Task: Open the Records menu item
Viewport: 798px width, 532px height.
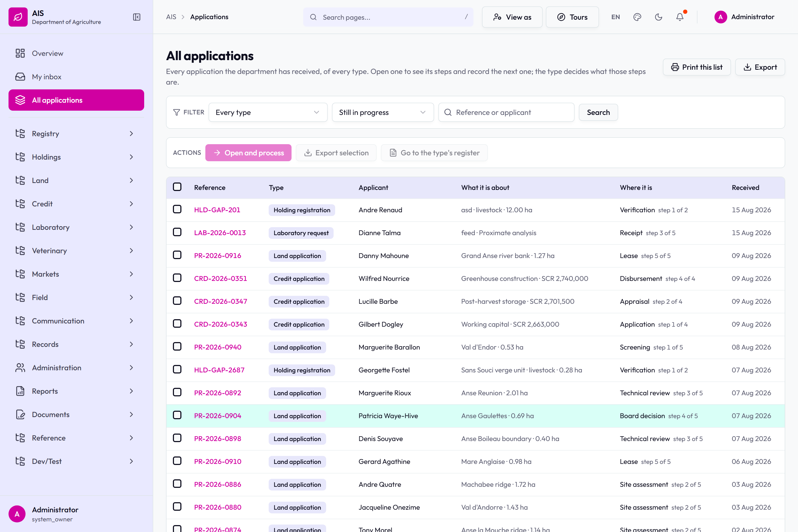Action: (x=76, y=344)
